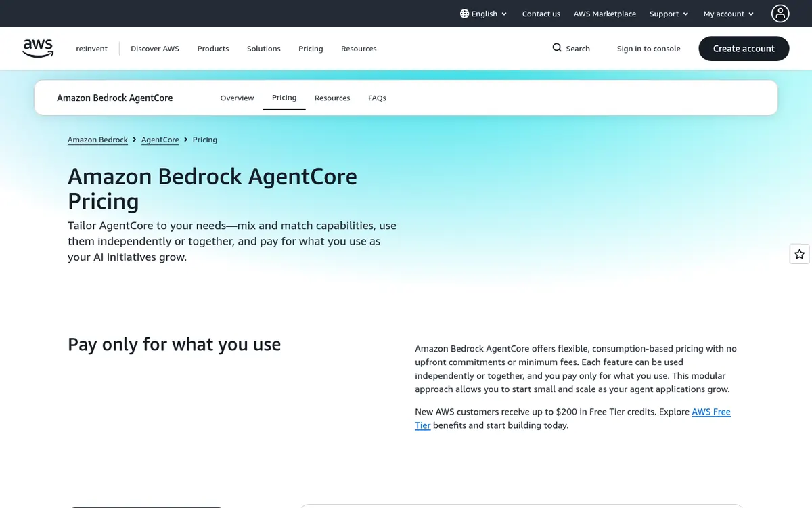Click Sign in to console

pos(649,49)
